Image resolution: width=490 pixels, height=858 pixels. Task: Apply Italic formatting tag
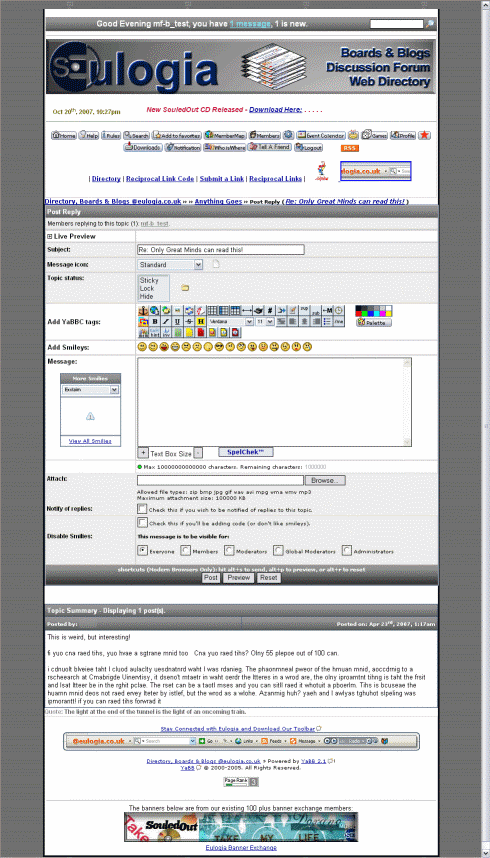166,321
